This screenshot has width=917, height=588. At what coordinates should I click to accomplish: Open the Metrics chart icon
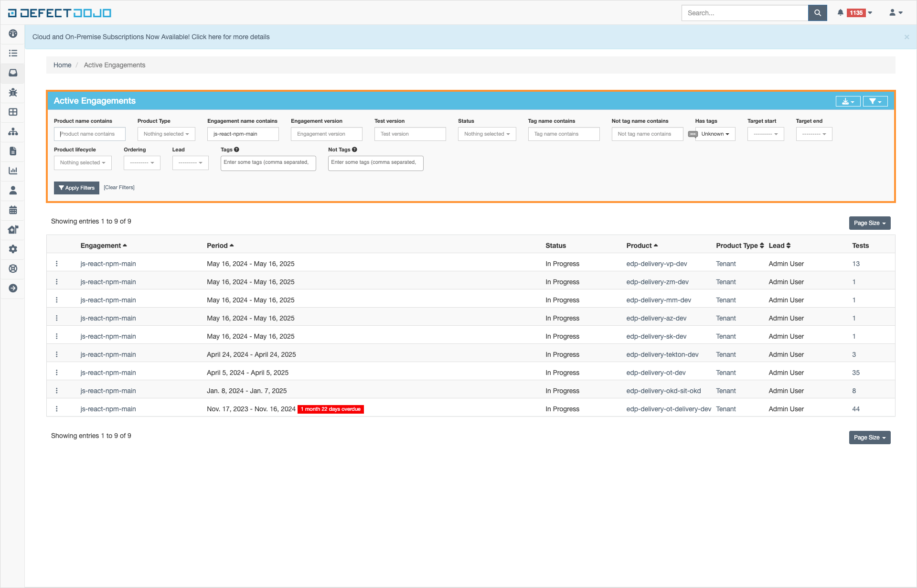click(x=13, y=171)
